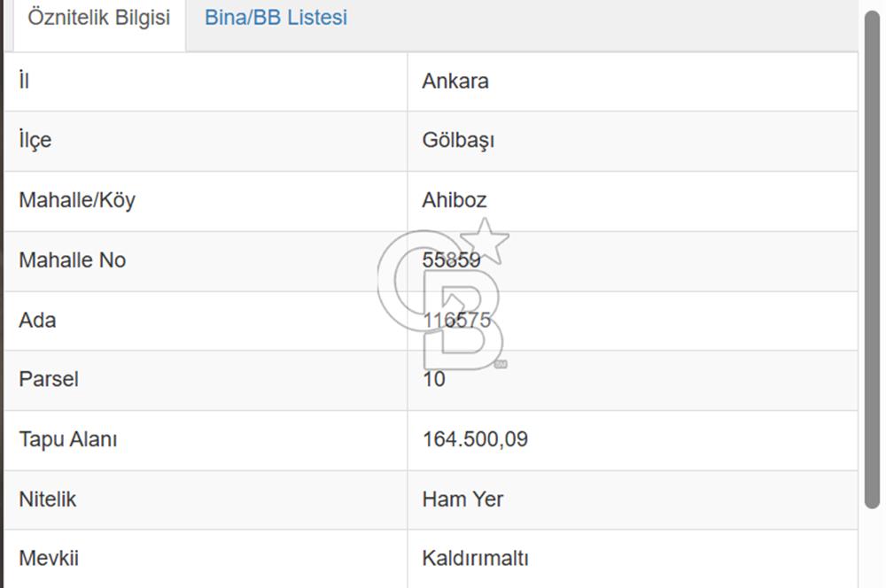The image size is (886, 588).
Task: Click the İl row label
Action: point(24,81)
